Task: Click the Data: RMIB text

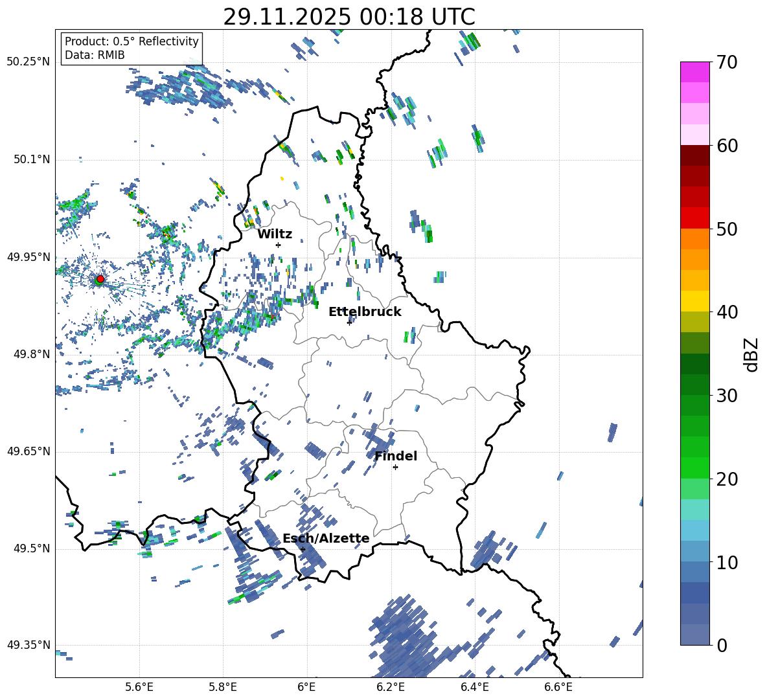Action: pos(95,55)
